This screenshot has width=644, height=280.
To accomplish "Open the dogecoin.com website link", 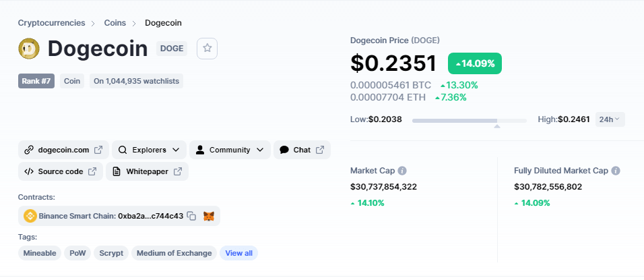I will (64, 150).
